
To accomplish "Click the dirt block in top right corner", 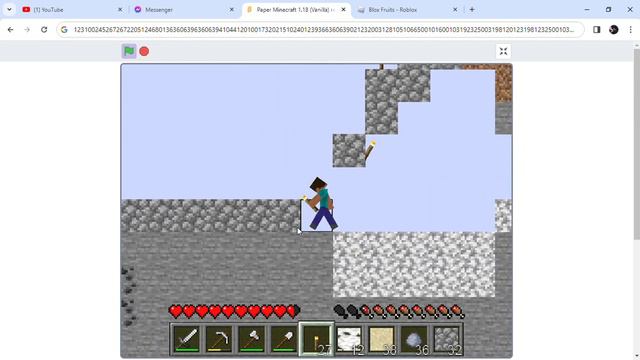I will pyautogui.click(x=504, y=83).
